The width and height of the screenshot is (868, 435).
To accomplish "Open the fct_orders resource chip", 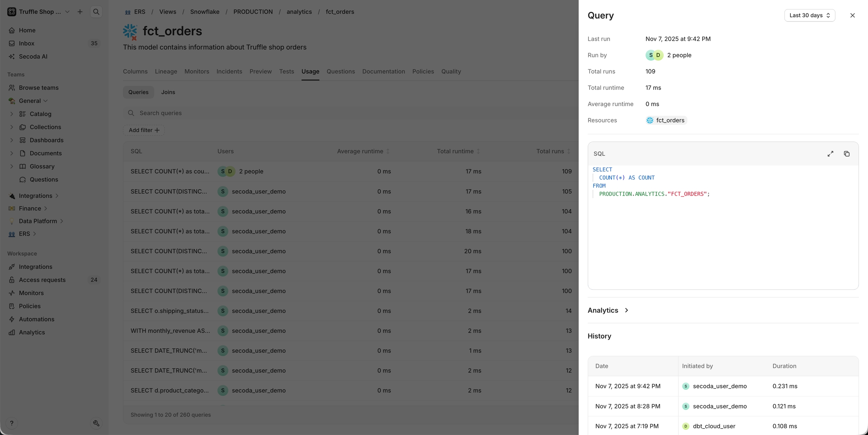I will [x=666, y=120].
